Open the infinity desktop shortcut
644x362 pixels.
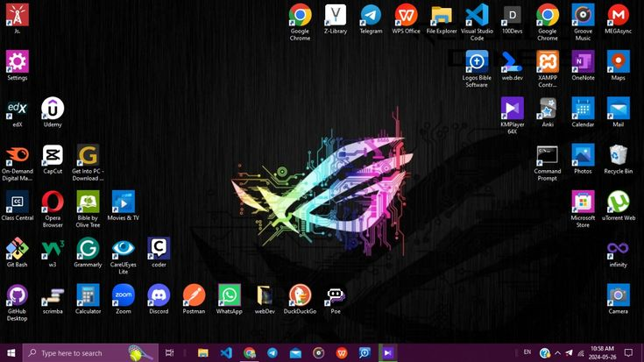[618, 253]
